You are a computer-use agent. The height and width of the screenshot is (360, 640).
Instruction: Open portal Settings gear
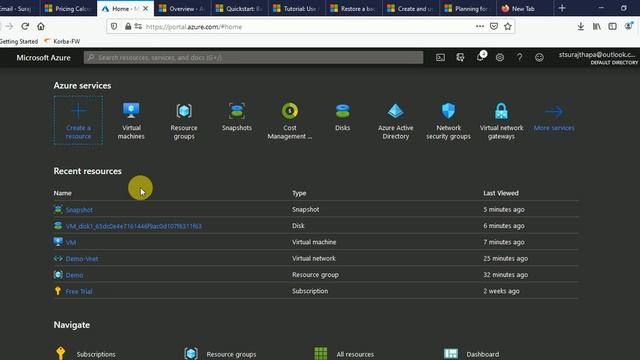[500, 58]
